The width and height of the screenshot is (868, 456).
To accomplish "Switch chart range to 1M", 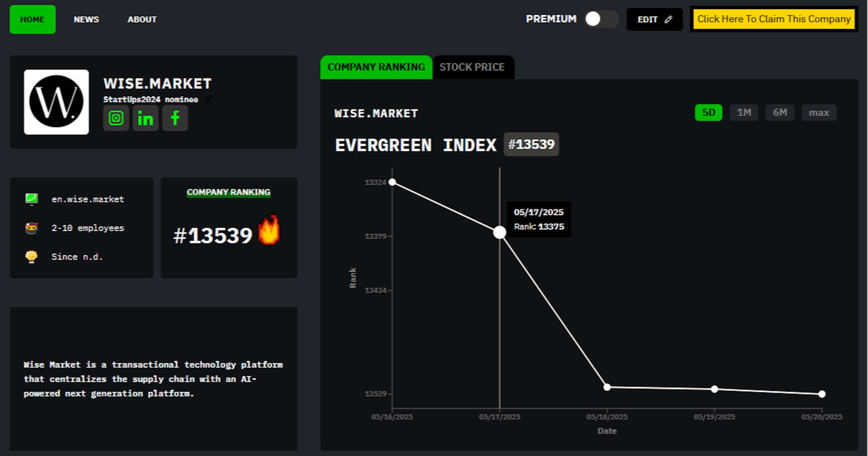I will pos(744,113).
